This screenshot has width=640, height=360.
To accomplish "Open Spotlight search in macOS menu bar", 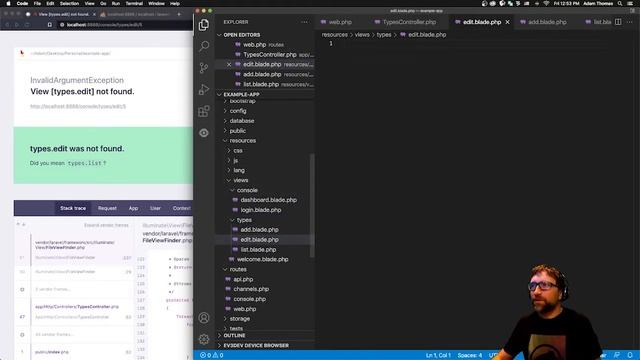I will coord(620,3).
